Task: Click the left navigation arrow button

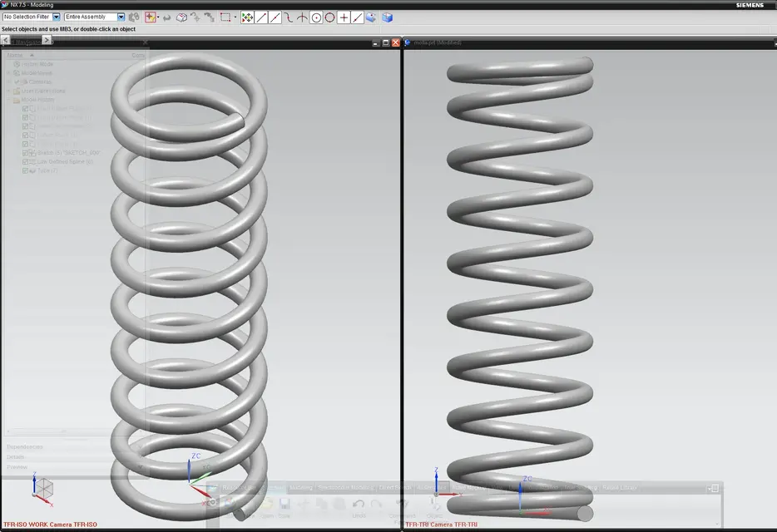Action: point(6,40)
